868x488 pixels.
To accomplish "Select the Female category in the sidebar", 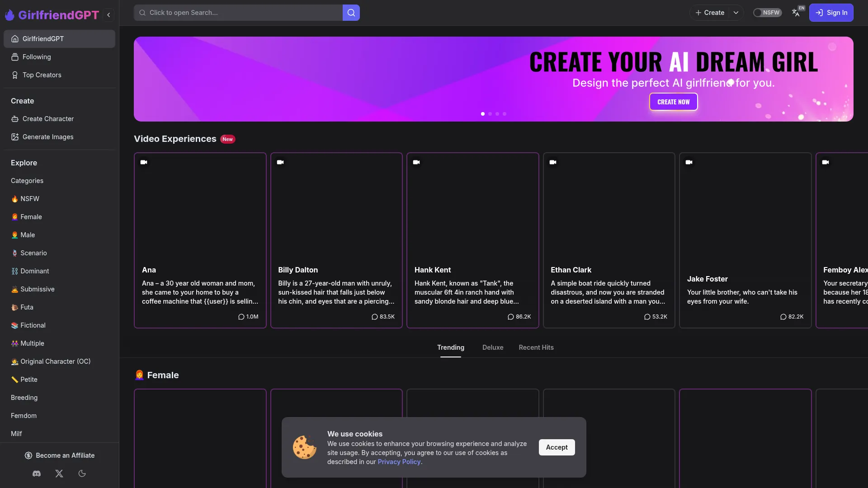I will pos(59,217).
